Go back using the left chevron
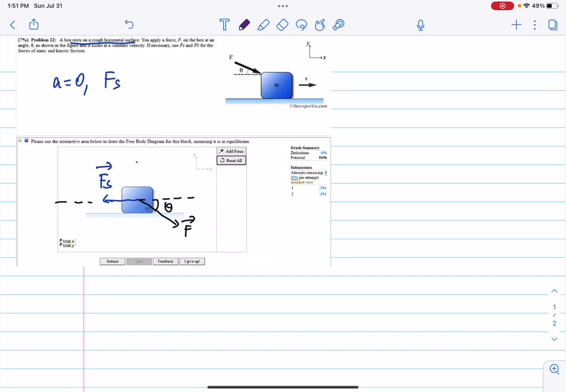Viewport: 566px width, 392px height. tap(13, 25)
